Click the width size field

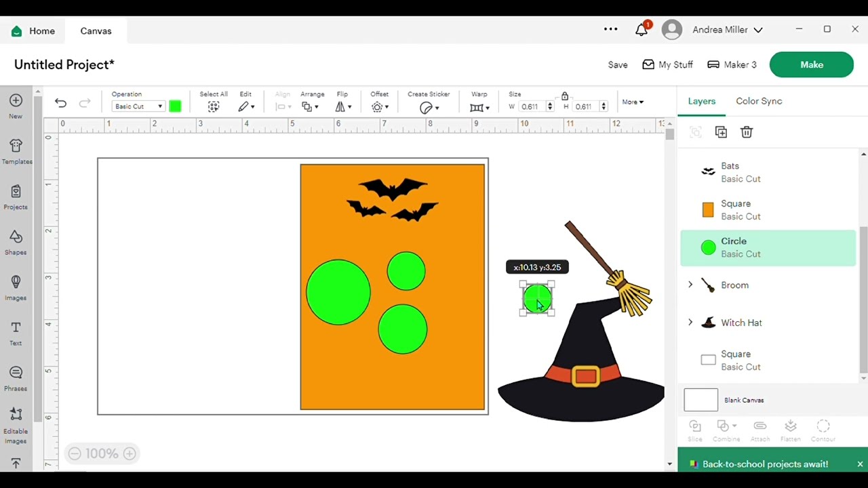tap(532, 106)
